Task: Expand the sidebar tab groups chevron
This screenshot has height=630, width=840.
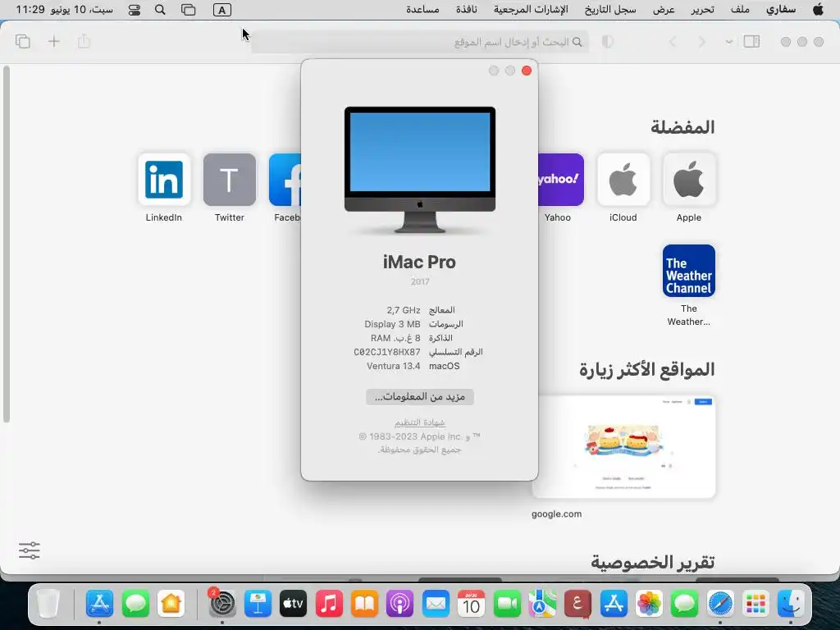Action: coord(729,42)
